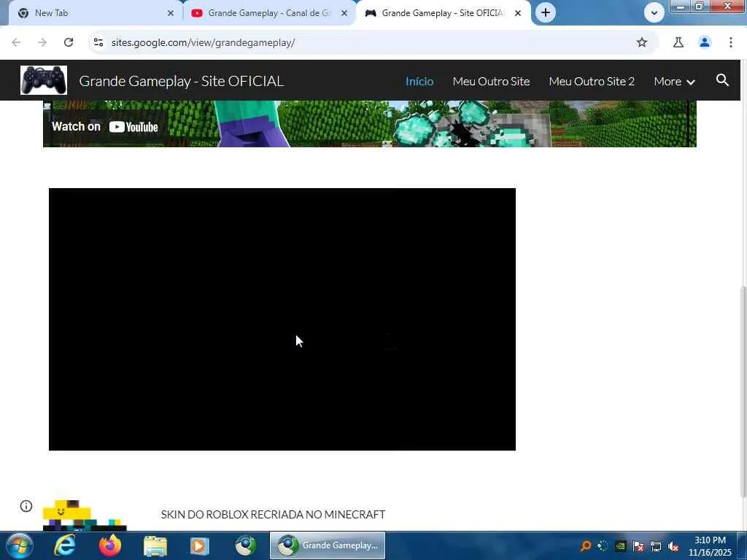The image size is (747, 560).
Task: Expand the More navigation menu
Action: click(x=674, y=82)
